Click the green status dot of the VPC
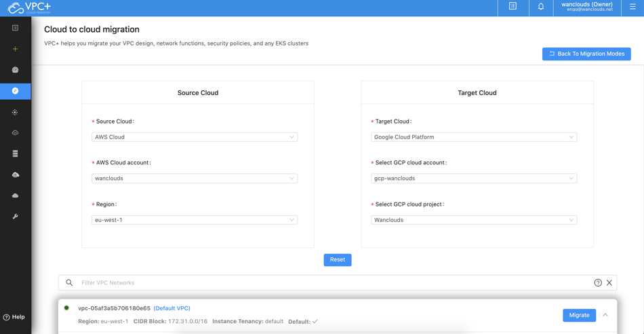This screenshot has width=644, height=334. click(66, 308)
